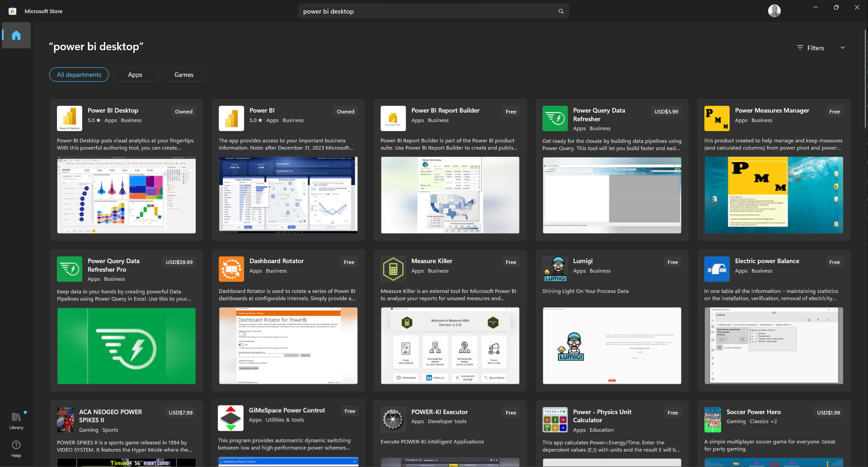The height and width of the screenshot is (467, 868).
Task: Open the Power Measures Manager title
Action: tap(772, 110)
